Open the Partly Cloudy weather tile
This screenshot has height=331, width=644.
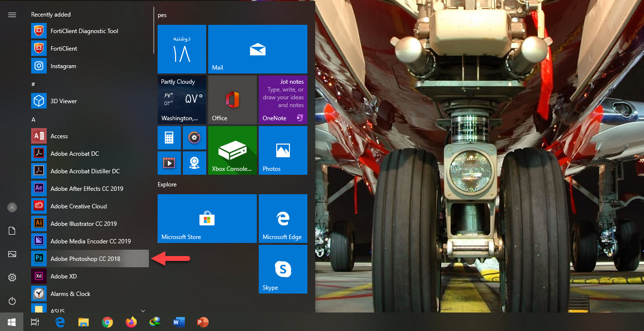pyautogui.click(x=181, y=100)
